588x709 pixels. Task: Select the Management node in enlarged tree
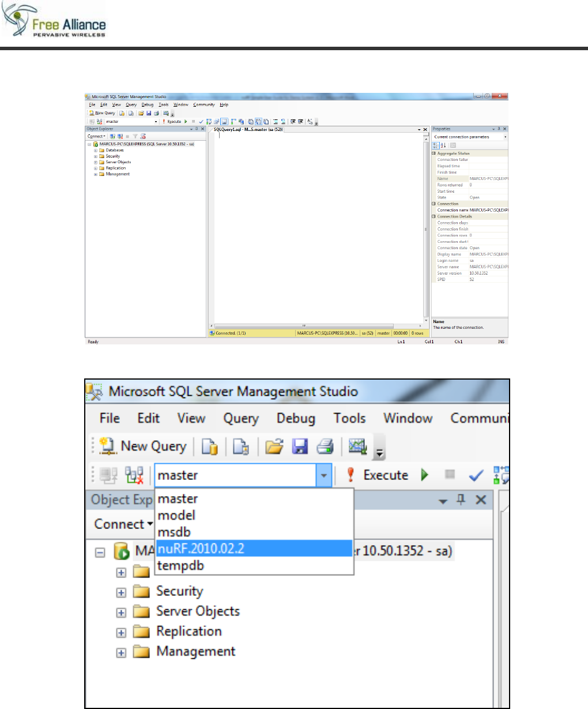point(196,652)
